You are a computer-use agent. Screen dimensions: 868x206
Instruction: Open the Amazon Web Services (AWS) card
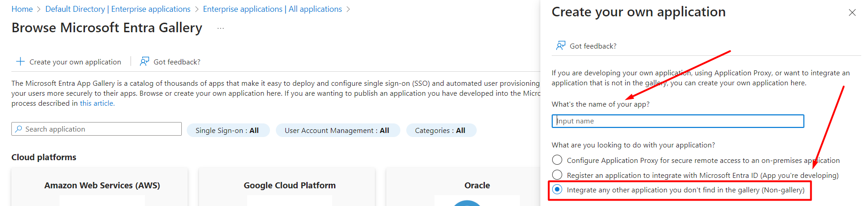pyautogui.click(x=100, y=187)
